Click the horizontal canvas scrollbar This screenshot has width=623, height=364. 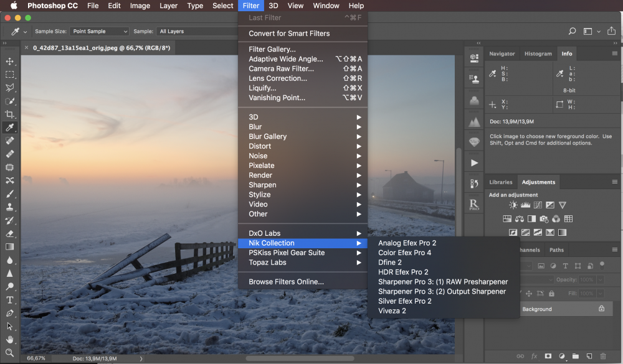click(x=300, y=358)
